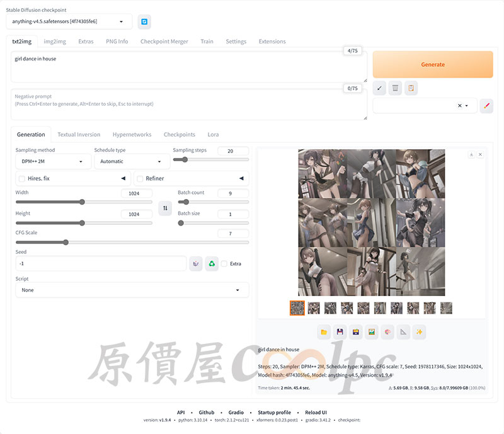
Task: Select the Checkpoints tab
Action: 180,134
